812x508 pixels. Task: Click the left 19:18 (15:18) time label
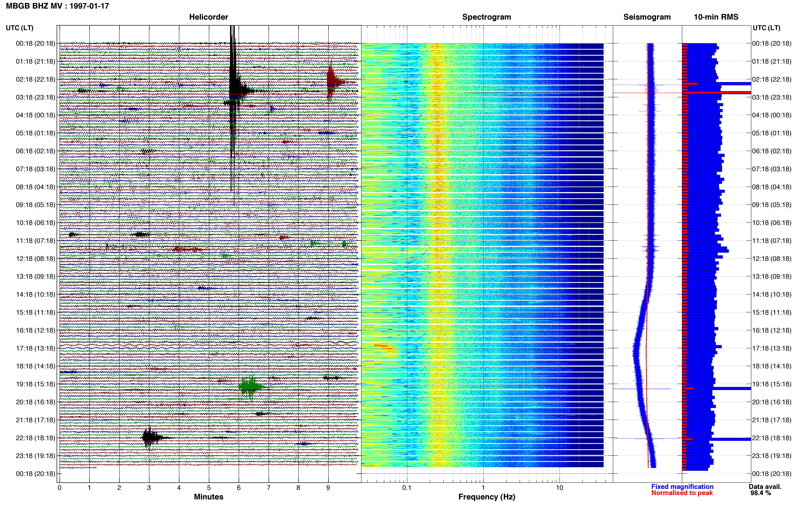pyautogui.click(x=36, y=384)
